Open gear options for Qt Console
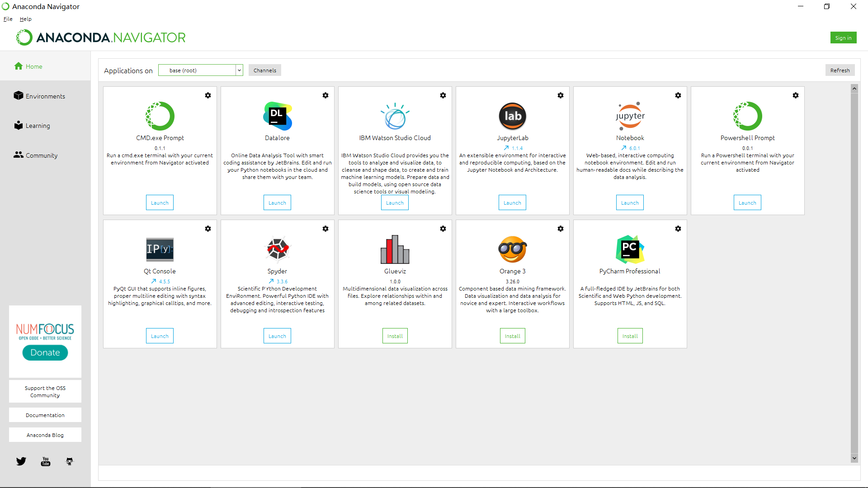The width and height of the screenshot is (868, 488). pyautogui.click(x=208, y=229)
